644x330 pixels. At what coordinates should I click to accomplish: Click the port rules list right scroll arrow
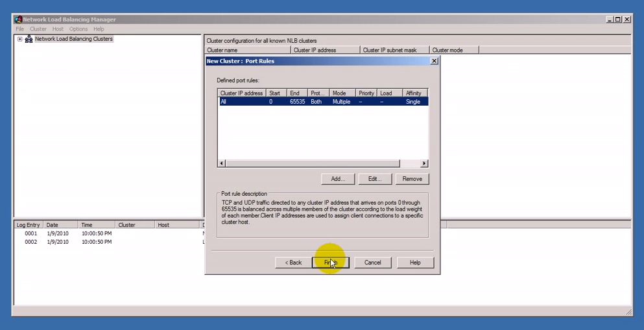[x=424, y=163]
